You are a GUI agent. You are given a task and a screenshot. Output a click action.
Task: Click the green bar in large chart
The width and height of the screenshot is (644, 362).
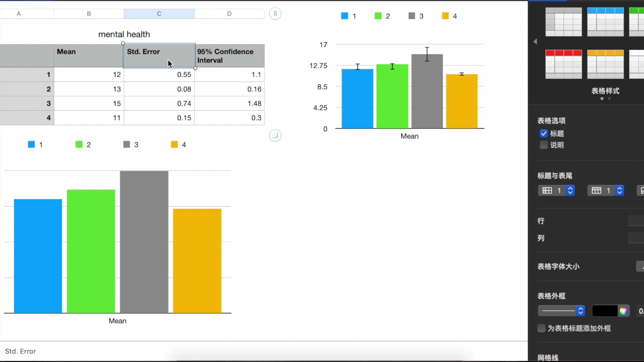pyautogui.click(x=91, y=251)
